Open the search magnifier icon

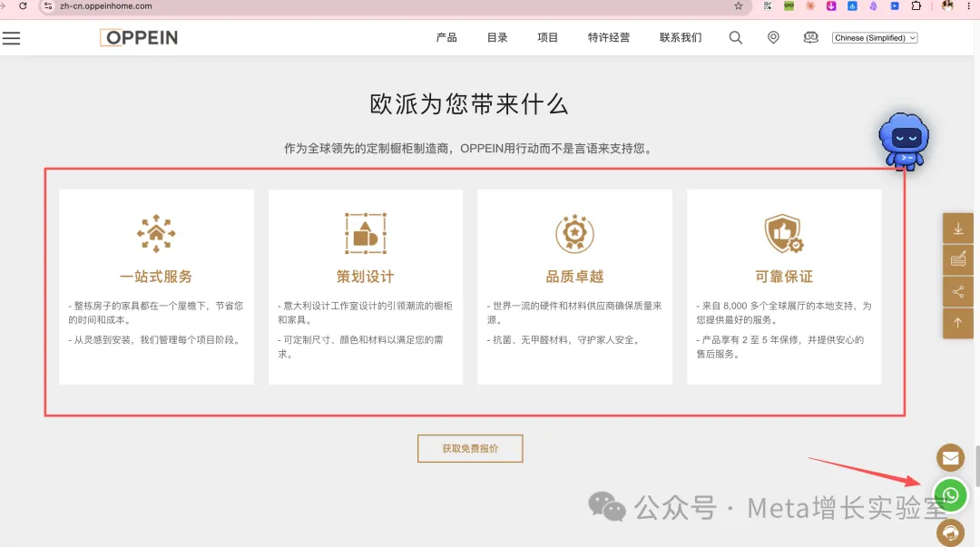click(x=736, y=37)
